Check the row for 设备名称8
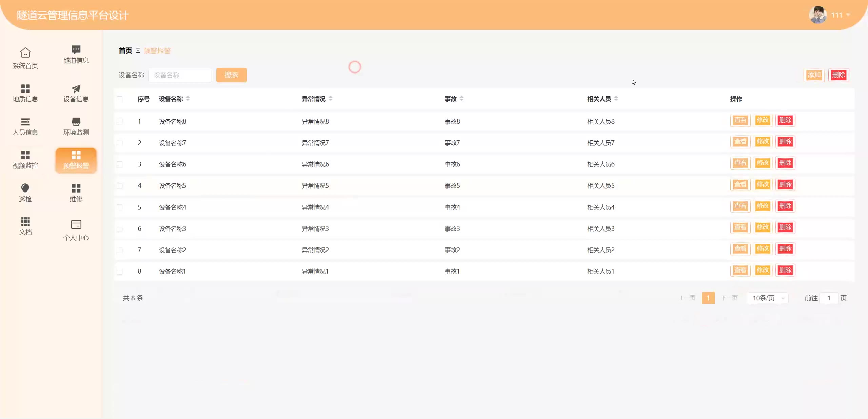 [x=120, y=121]
